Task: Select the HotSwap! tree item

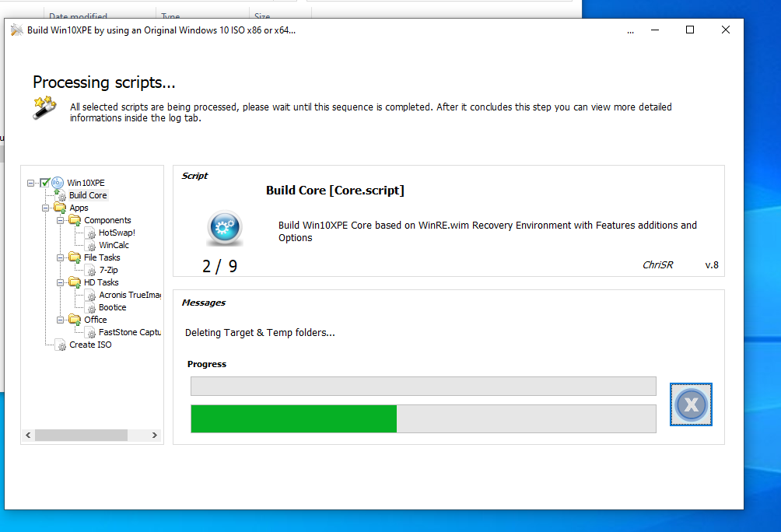Action: [117, 233]
